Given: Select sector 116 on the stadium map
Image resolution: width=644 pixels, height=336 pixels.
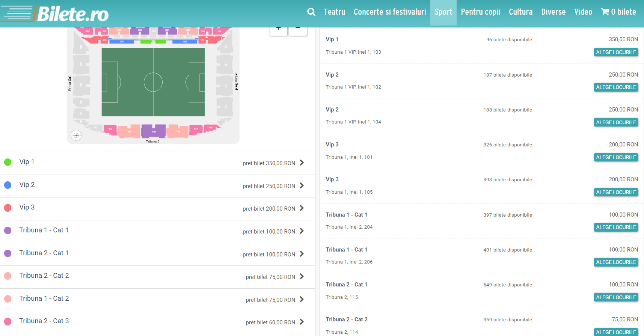Looking at the screenshot, I should coord(178,131).
